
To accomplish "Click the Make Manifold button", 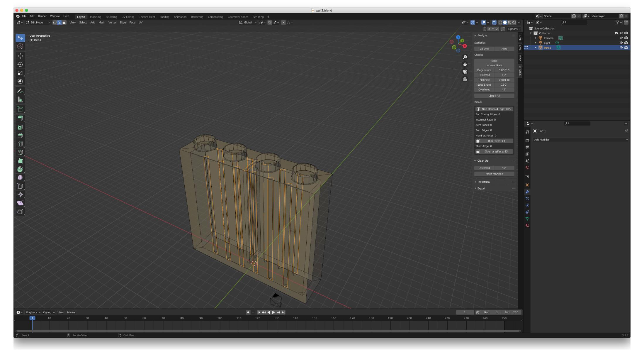I will (494, 174).
